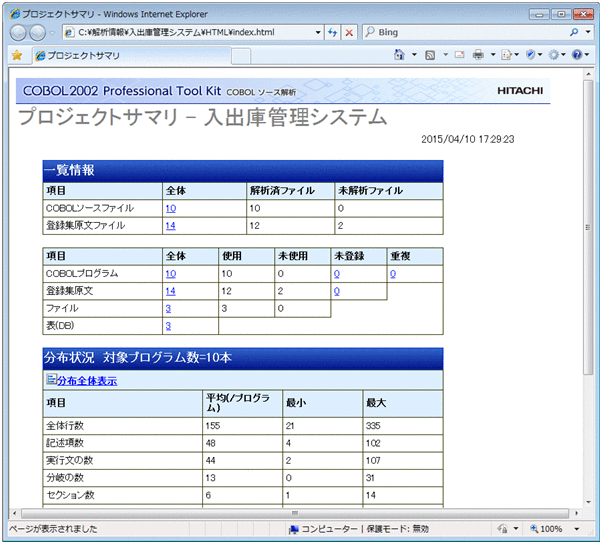Open a new blank tab
The width and height of the screenshot is (603, 545).
pos(241,56)
